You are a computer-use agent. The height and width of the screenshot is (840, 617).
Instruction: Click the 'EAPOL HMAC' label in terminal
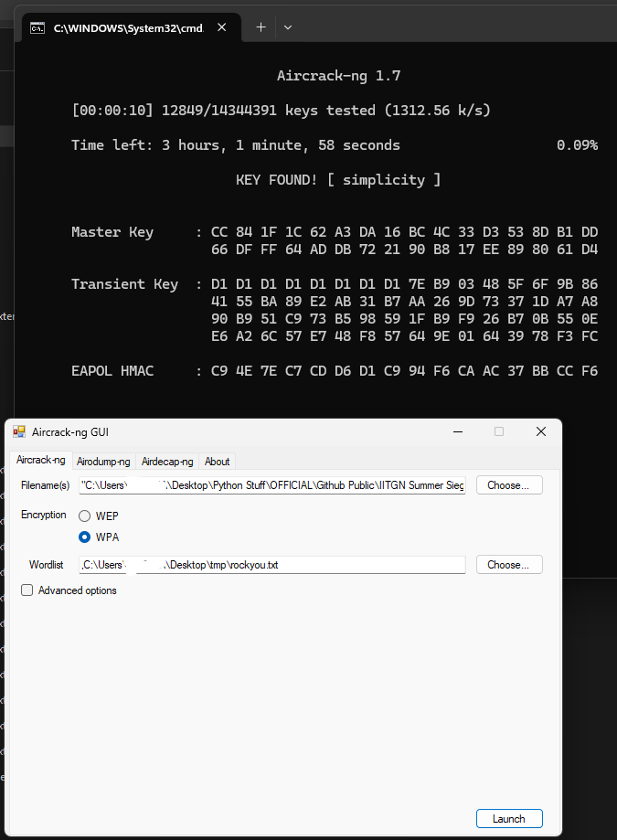click(x=112, y=371)
